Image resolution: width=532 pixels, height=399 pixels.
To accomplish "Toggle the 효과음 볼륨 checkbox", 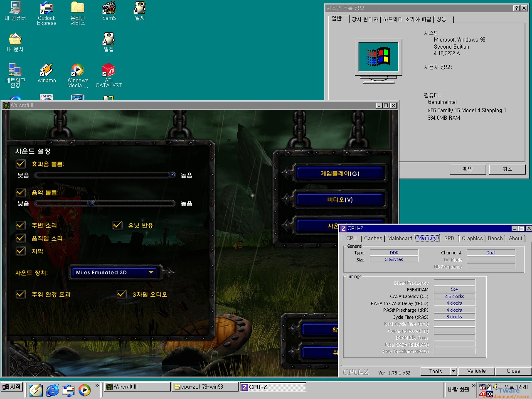I will (21, 164).
